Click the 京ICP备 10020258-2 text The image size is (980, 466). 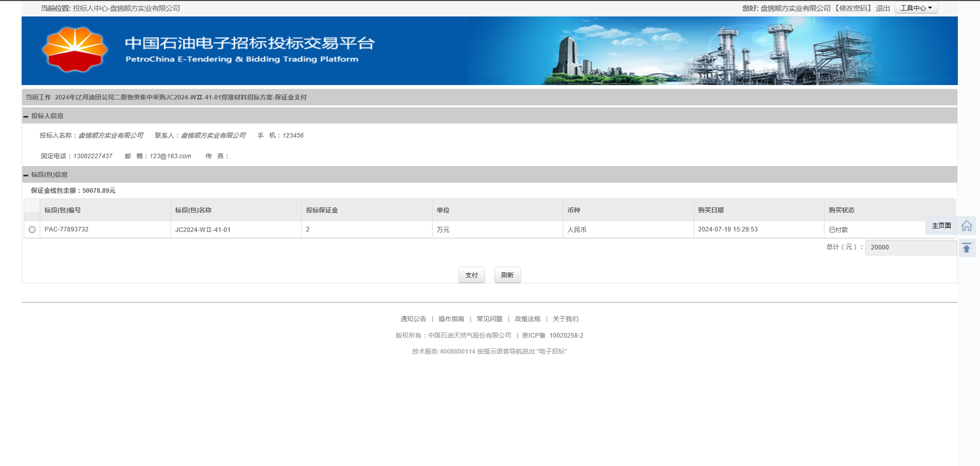pyautogui.click(x=553, y=336)
